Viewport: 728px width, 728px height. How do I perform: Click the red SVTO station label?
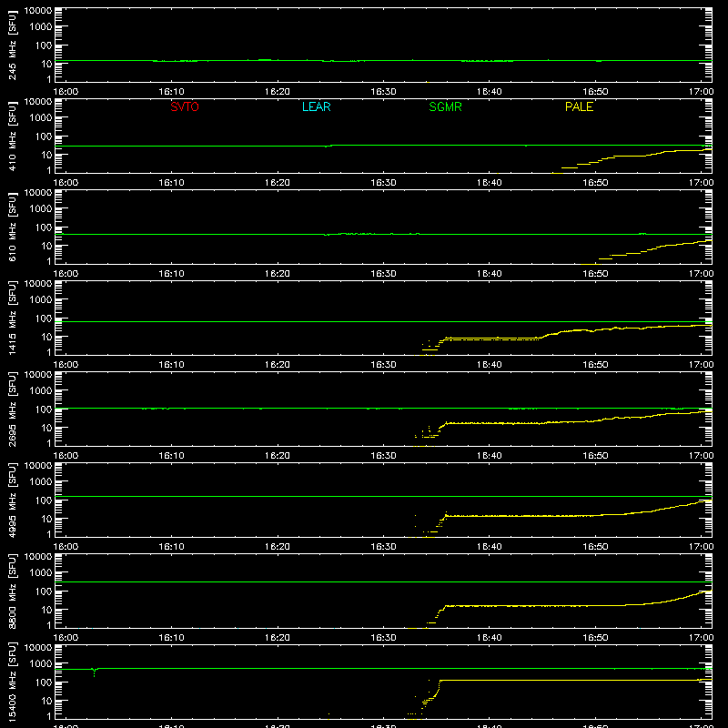185,106
